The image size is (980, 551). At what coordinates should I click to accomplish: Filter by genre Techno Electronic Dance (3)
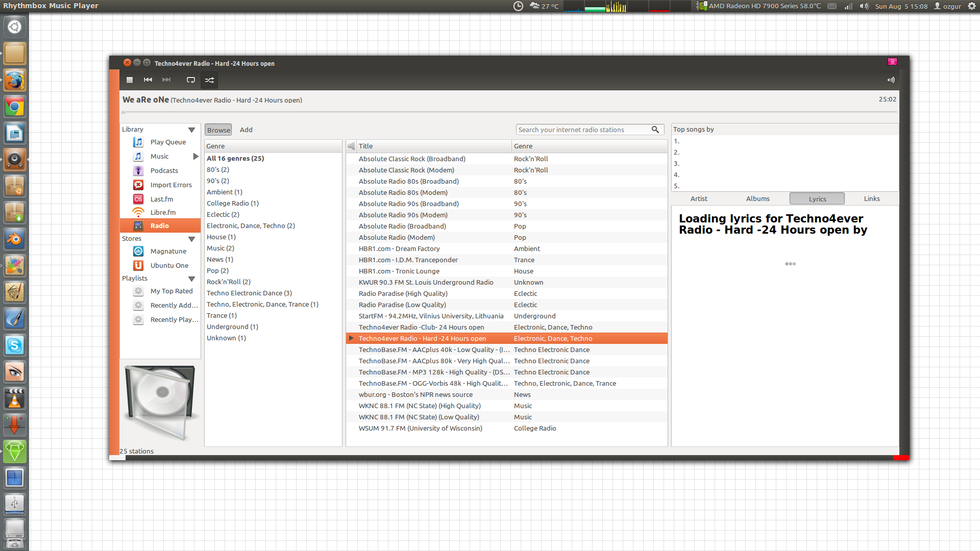[273, 293]
